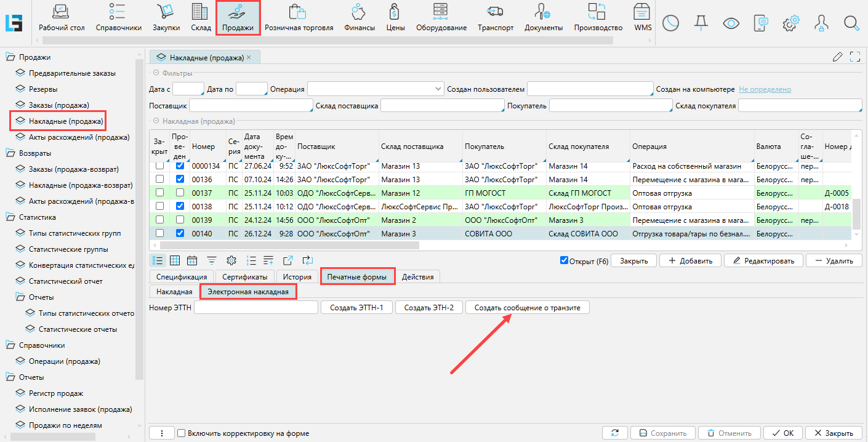
Task: Click the refresh button in the bottom bar
Action: pos(614,433)
